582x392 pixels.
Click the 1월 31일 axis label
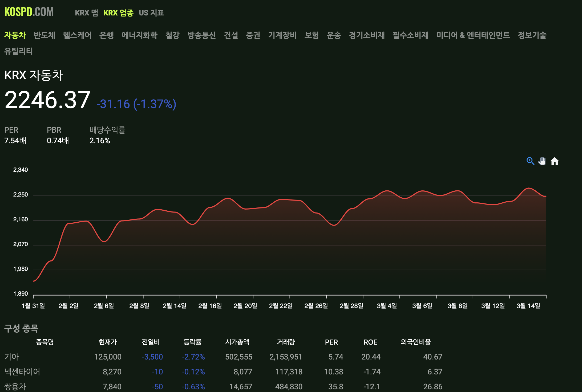coord(33,306)
